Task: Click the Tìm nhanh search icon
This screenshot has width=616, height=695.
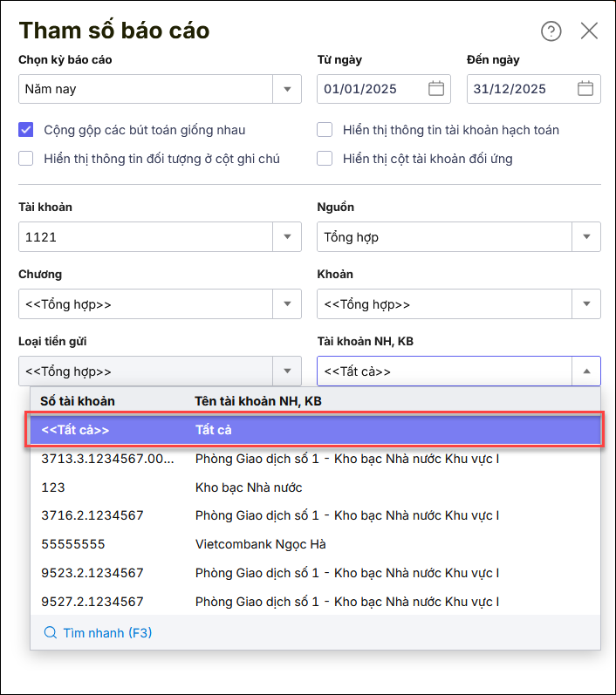Action: [50, 632]
